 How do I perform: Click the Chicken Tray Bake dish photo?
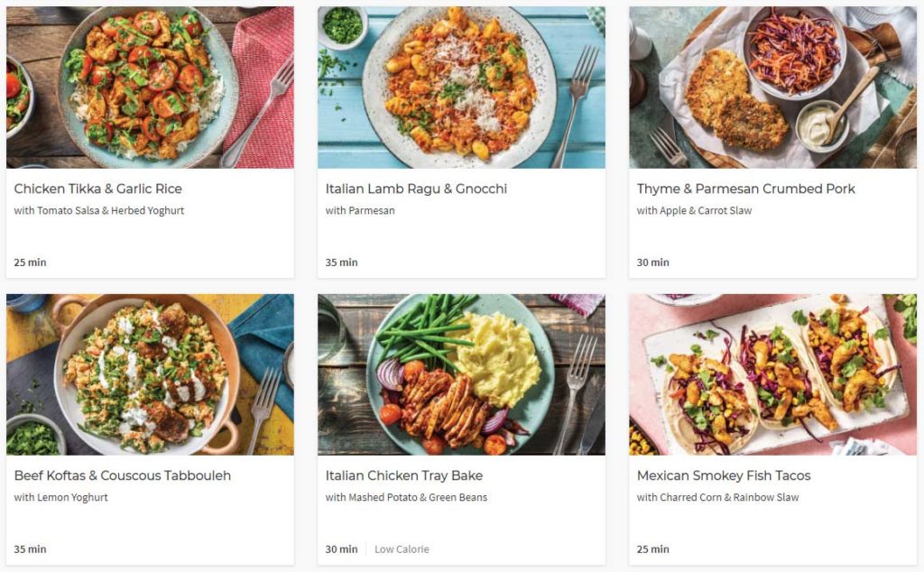(461, 374)
